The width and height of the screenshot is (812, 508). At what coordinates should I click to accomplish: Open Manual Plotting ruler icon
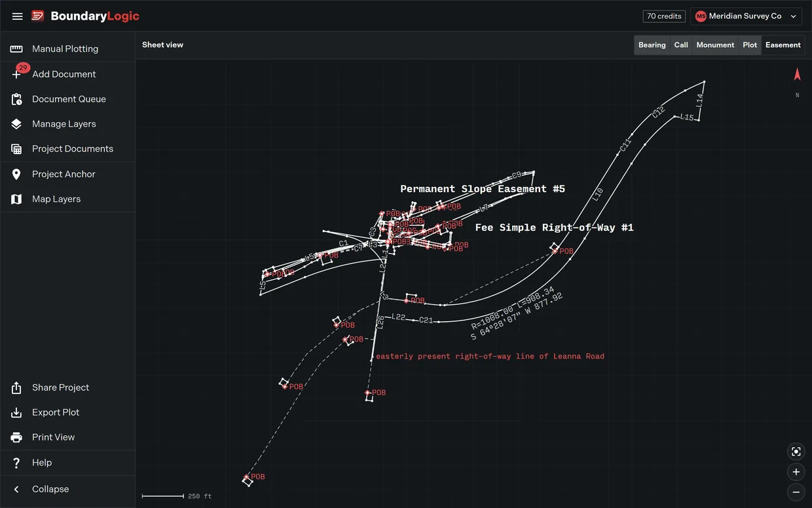coord(16,49)
